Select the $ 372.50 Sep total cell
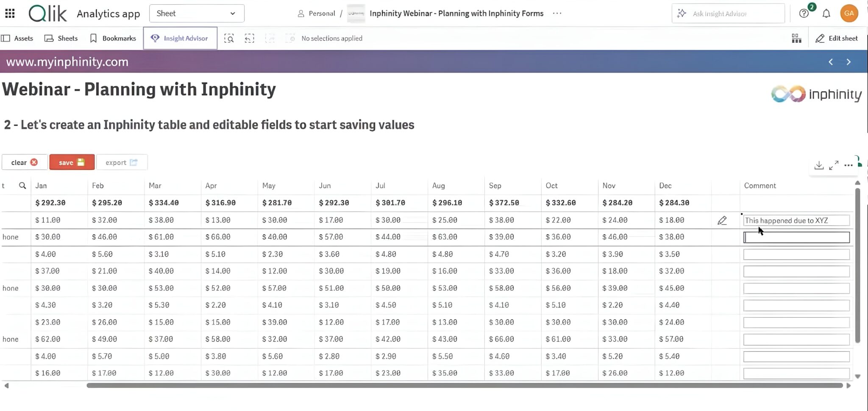The image size is (868, 411). click(504, 203)
